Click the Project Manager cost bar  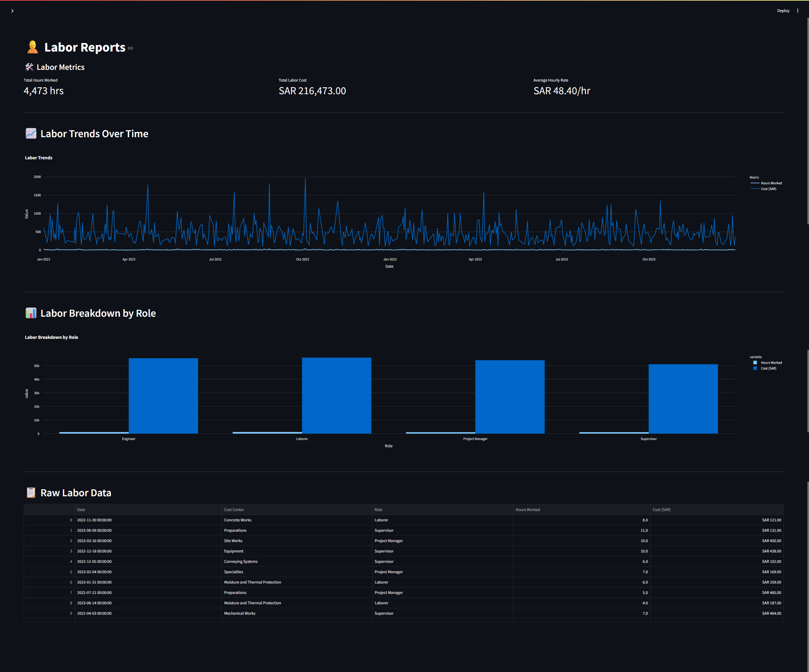(x=510, y=397)
